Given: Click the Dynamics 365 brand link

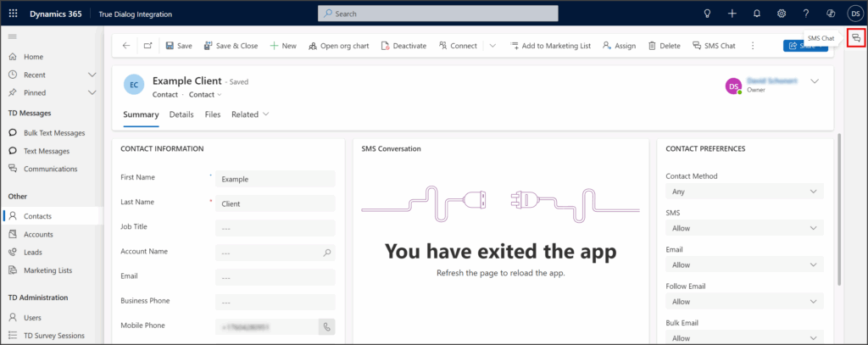Looking at the screenshot, I should (56, 14).
